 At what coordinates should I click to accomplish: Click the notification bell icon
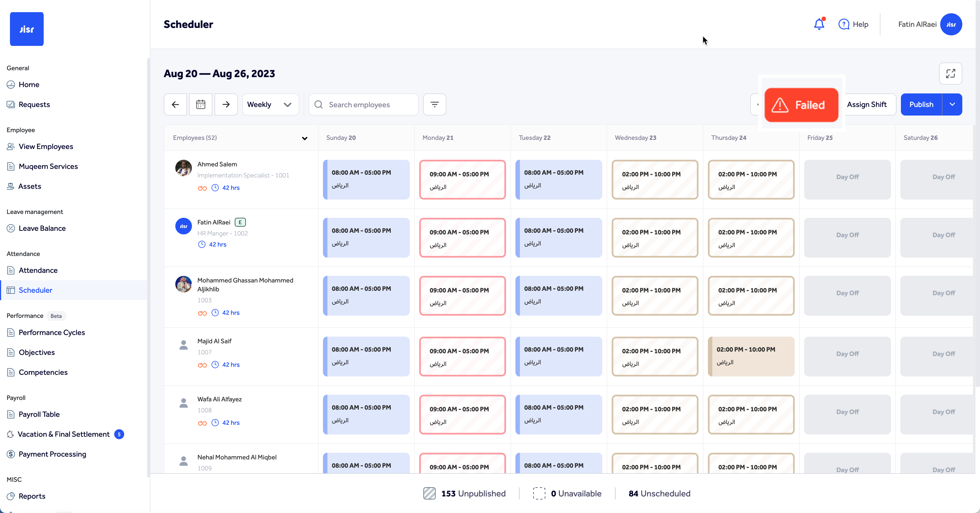[819, 24]
